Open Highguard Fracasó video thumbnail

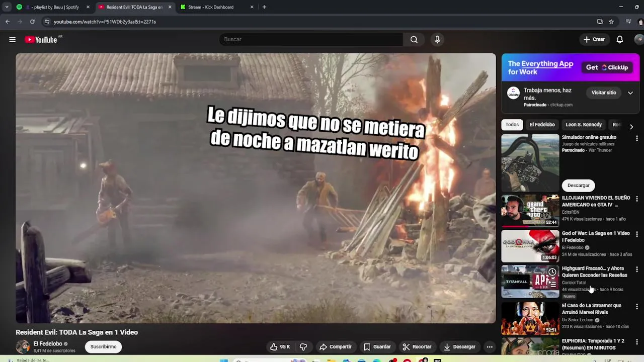coord(530,282)
